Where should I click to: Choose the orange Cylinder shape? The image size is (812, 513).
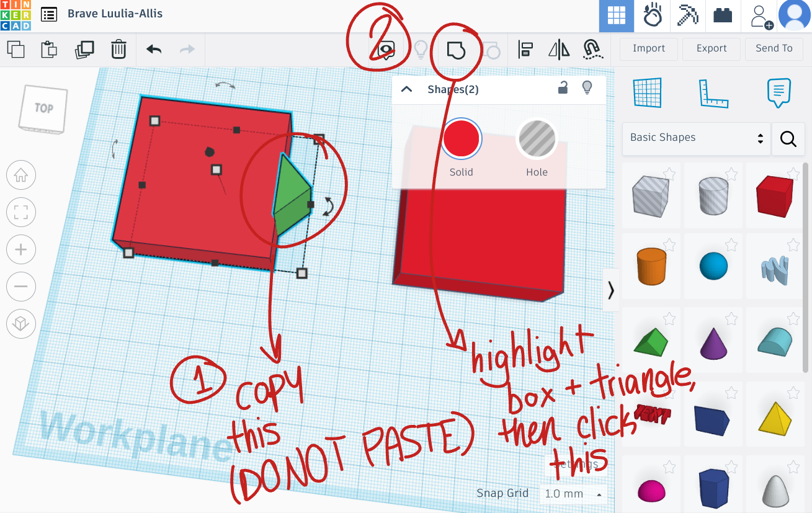pyautogui.click(x=651, y=266)
